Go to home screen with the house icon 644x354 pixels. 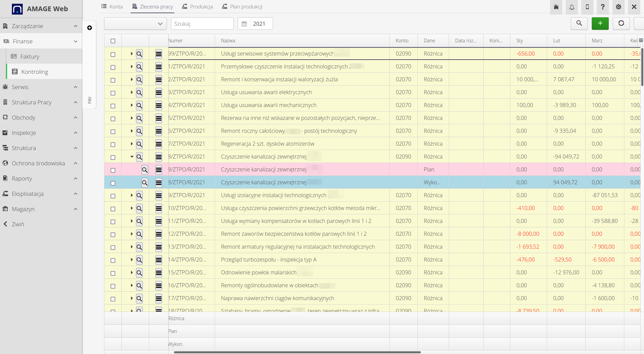[556, 7]
